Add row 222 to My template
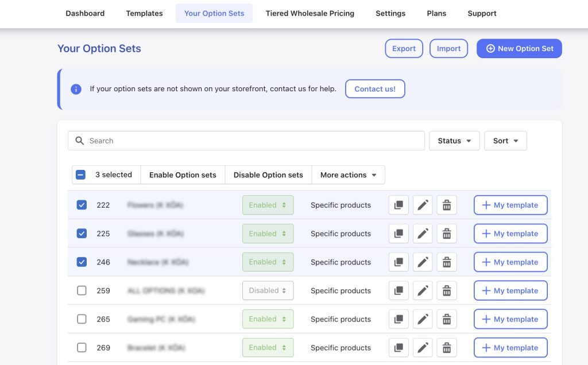 (510, 205)
